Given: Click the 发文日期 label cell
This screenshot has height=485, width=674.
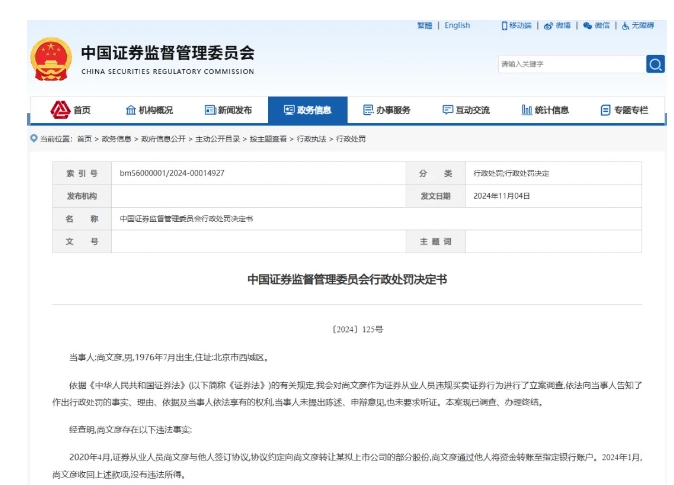Looking at the screenshot, I should pos(435,196).
